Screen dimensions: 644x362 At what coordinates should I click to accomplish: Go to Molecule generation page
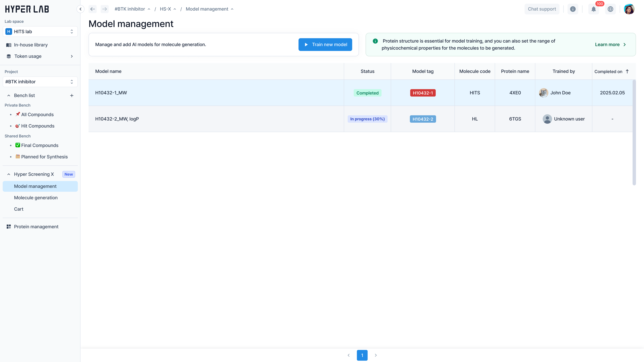point(36,198)
